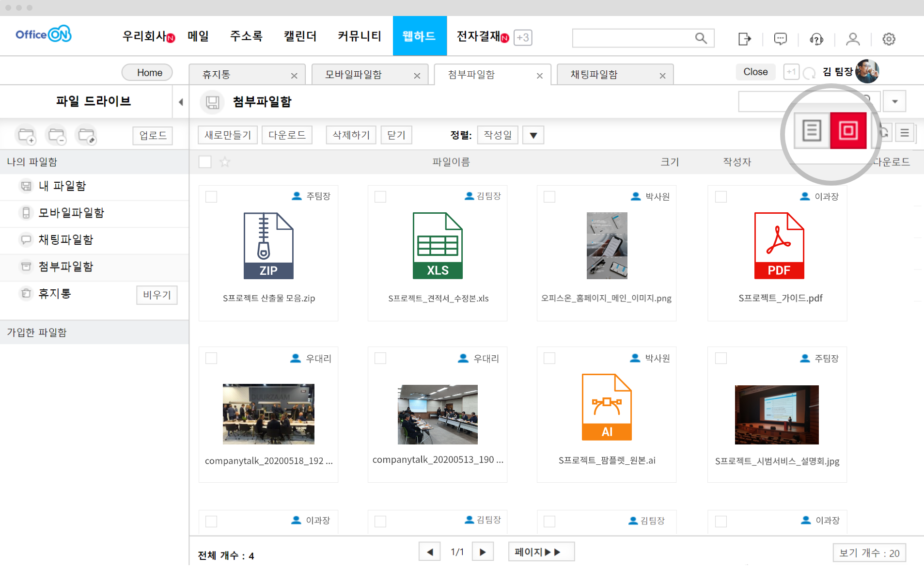Open the 오피스온 홈페이지 image thumbnail
Image resolution: width=924 pixels, height=570 pixels.
point(607,246)
